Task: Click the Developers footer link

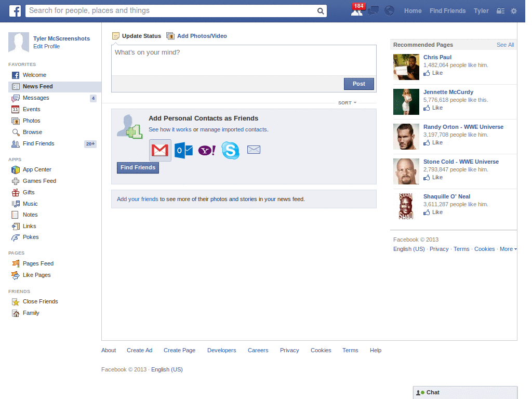Action: 221,351
